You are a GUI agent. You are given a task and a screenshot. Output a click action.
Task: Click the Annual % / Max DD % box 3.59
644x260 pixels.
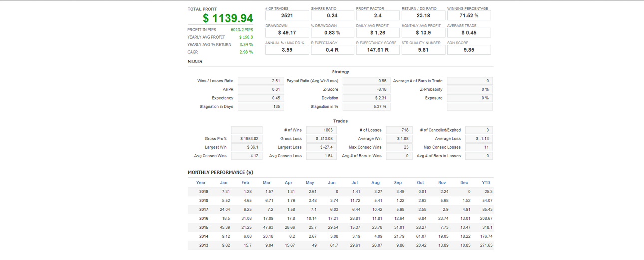(287, 50)
